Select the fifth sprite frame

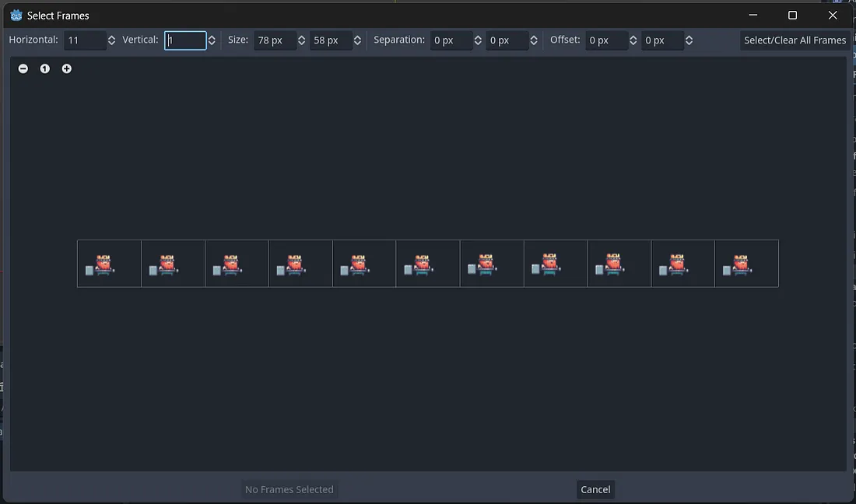click(364, 264)
